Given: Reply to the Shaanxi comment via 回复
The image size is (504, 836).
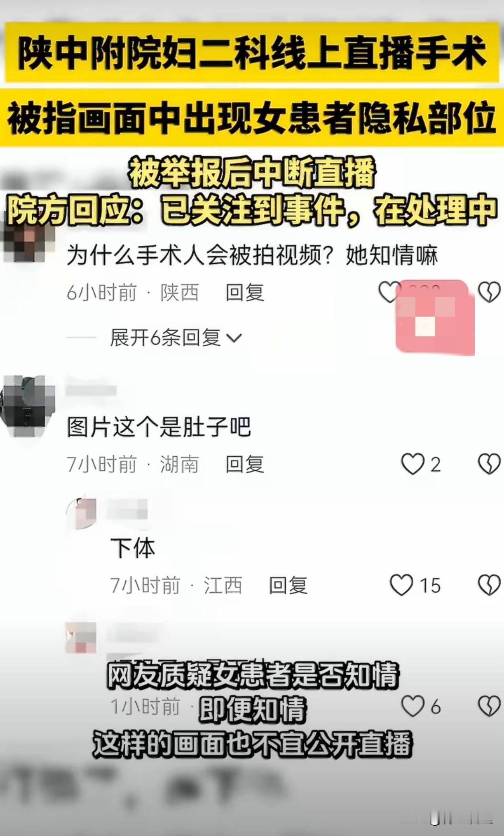Looking at the screenshot, I should coord(245,292).
